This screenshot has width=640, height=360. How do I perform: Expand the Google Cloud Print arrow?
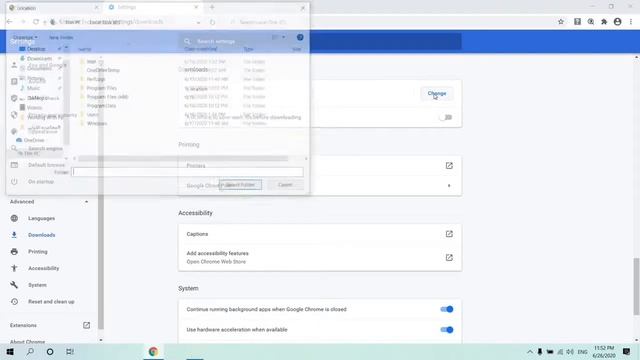tap(449, 186)
